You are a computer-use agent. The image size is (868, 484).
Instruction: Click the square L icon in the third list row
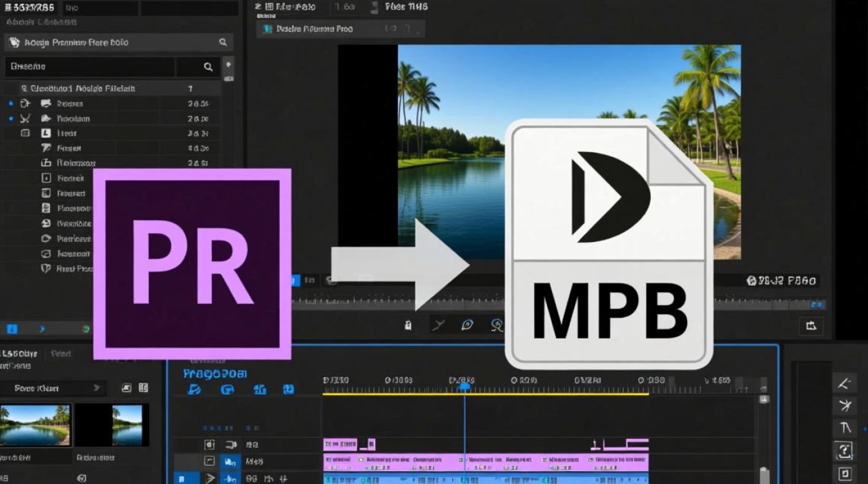pyautogui.click(x=46, y=133)
